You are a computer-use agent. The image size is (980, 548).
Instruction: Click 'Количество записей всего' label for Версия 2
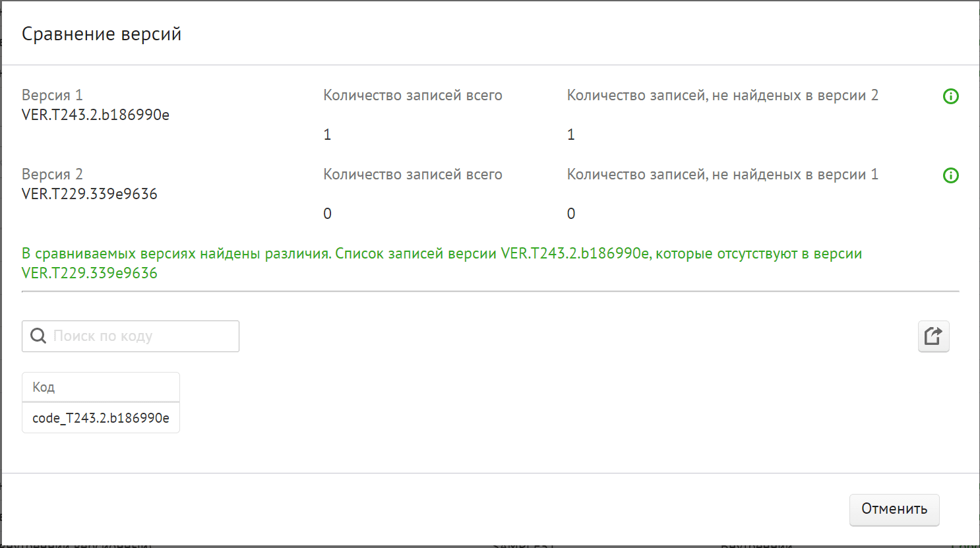click(413, 175)
